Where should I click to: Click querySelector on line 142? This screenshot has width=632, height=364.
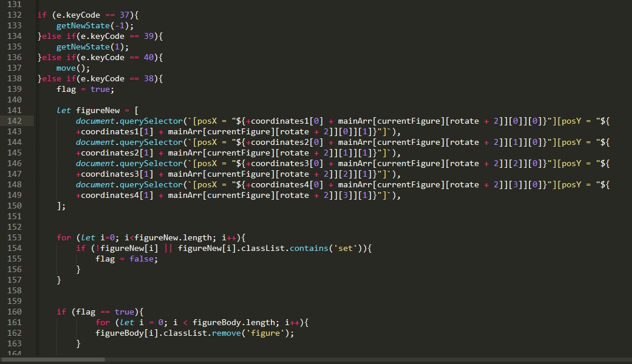(x=151, y=121)
